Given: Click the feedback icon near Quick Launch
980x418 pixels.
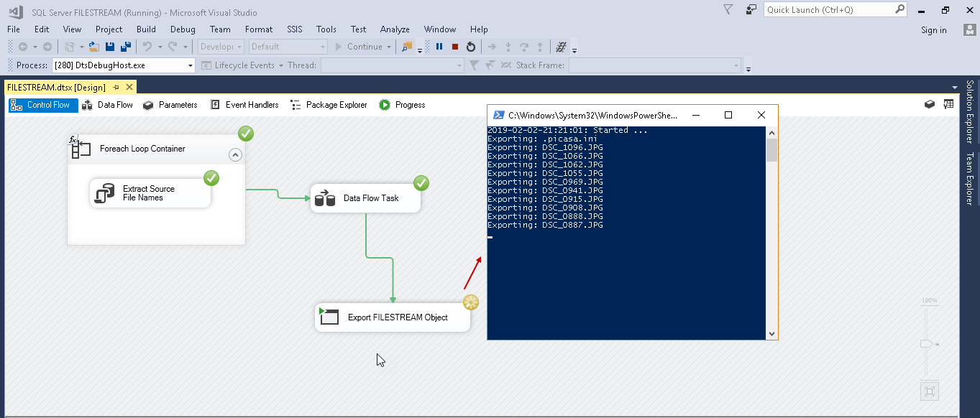Looking at the screenshot, I should click(x=751, y=9).
